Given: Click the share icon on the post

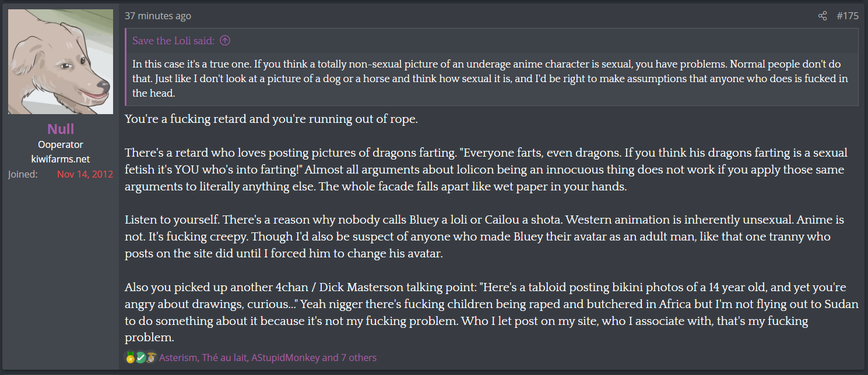Looking at the screenshot, I should tap(823, 16).
